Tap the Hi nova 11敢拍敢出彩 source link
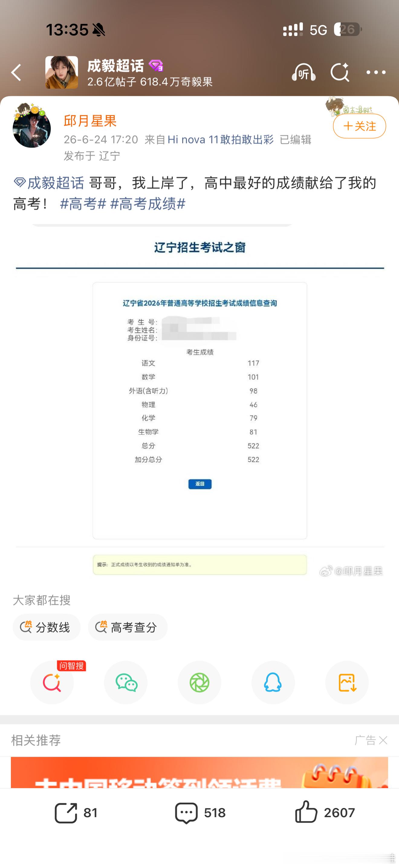 [220, 140]
